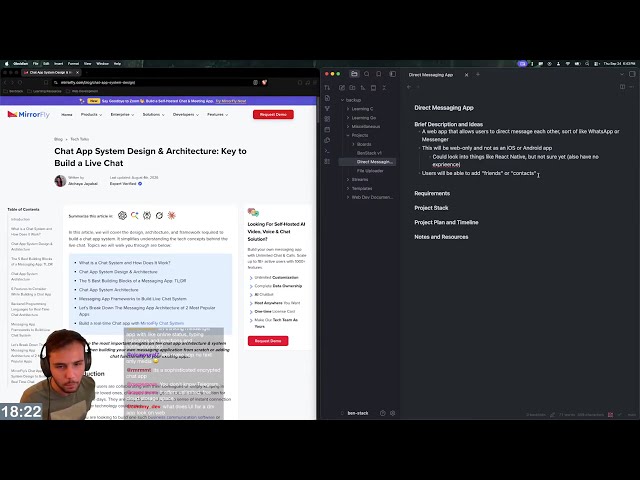
Task: Collapse the Obsidian left sidebar
Action: tap(393, 74)
